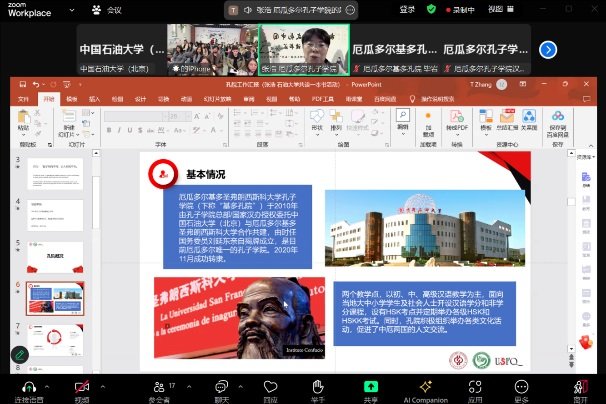Toggle the Zoom video camera button
Image resolution: width=606 pixels, height=404 pixels.
(x=82, y=387)
